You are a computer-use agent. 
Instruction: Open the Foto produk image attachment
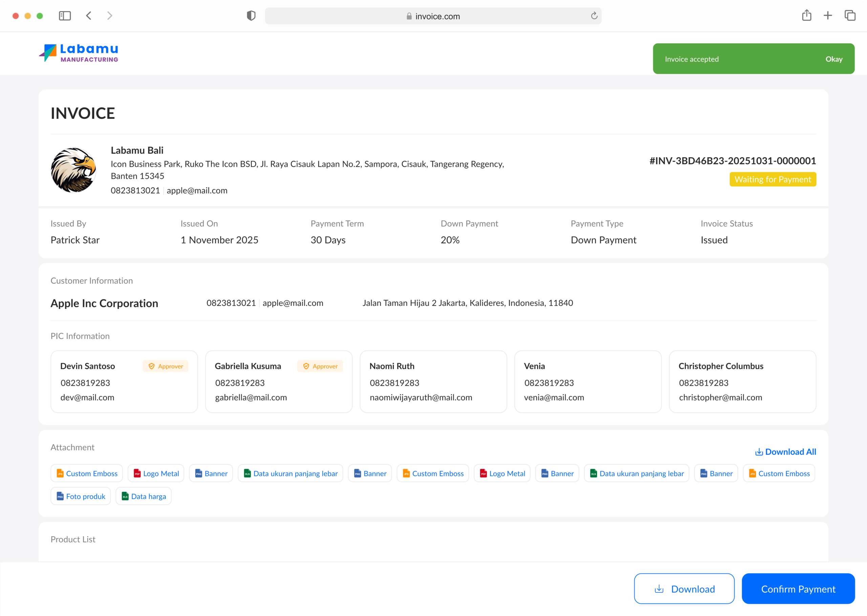click(x=81, y=496)
